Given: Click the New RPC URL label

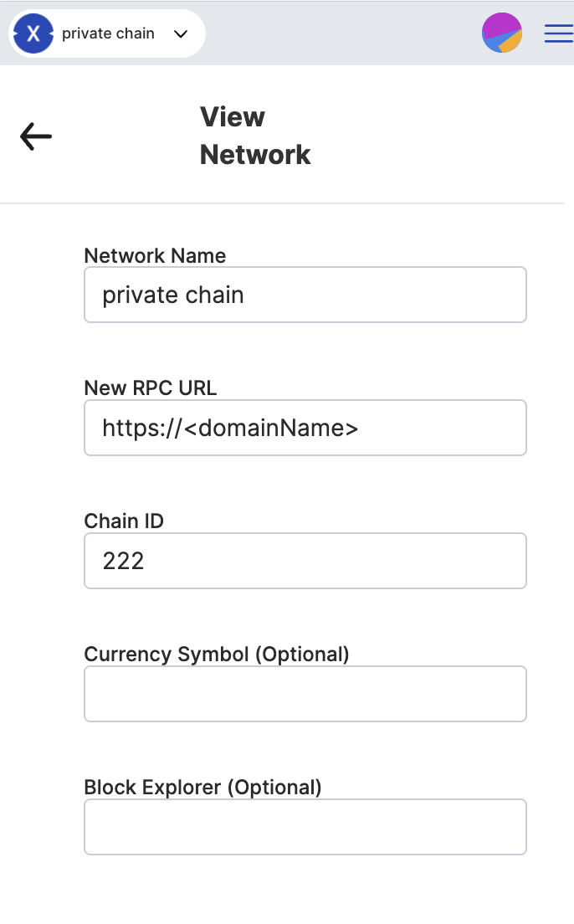Looking at the screenshot, I should 151,388.
